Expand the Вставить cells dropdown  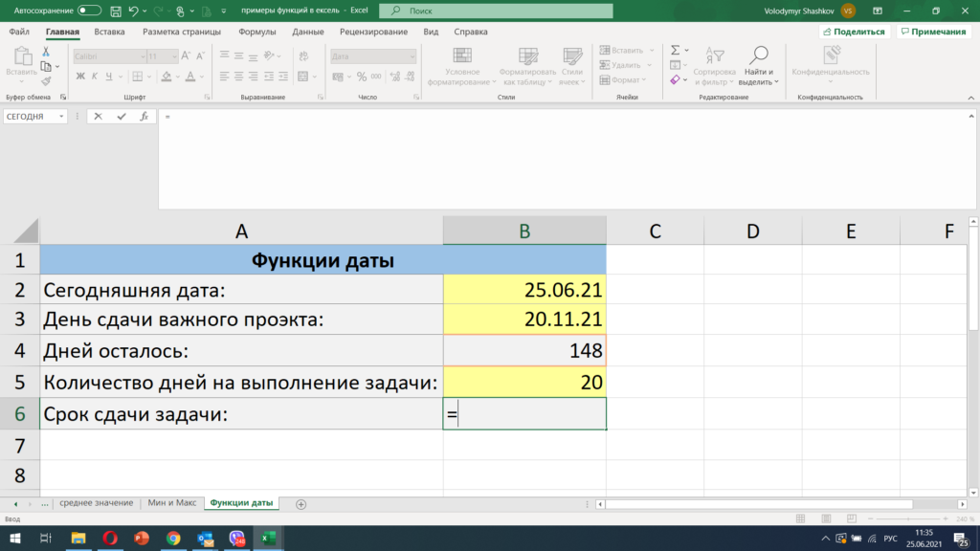pos(652,50)
